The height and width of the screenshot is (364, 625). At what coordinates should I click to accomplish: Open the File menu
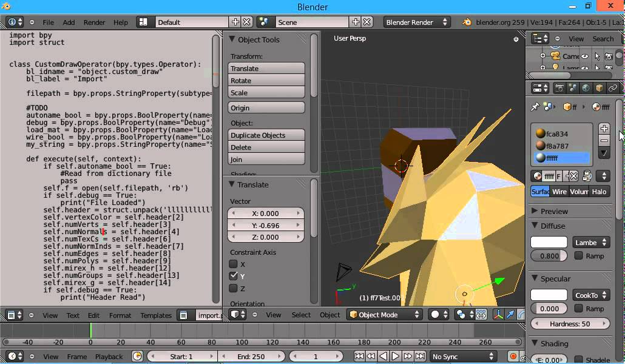pos(48,22)
